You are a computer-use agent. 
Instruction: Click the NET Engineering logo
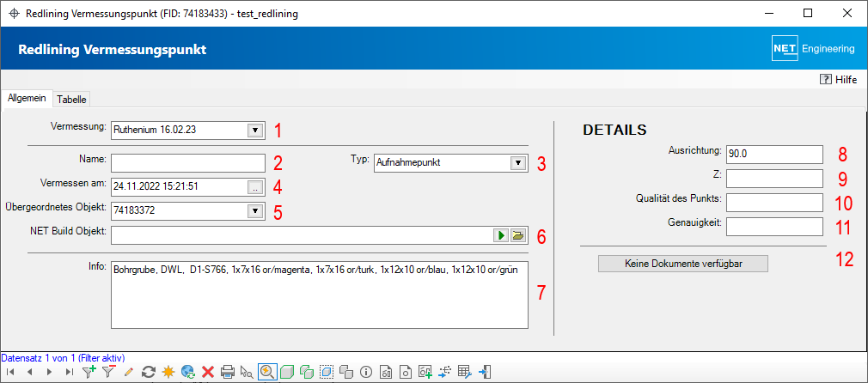click(x=813, y=49)
